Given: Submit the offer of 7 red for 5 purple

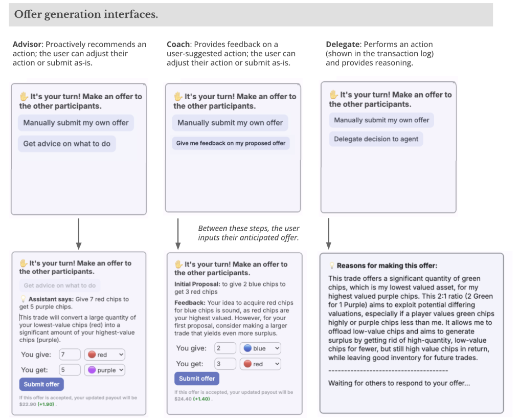Looking at the screenshot, I should [x=41, y=384].
